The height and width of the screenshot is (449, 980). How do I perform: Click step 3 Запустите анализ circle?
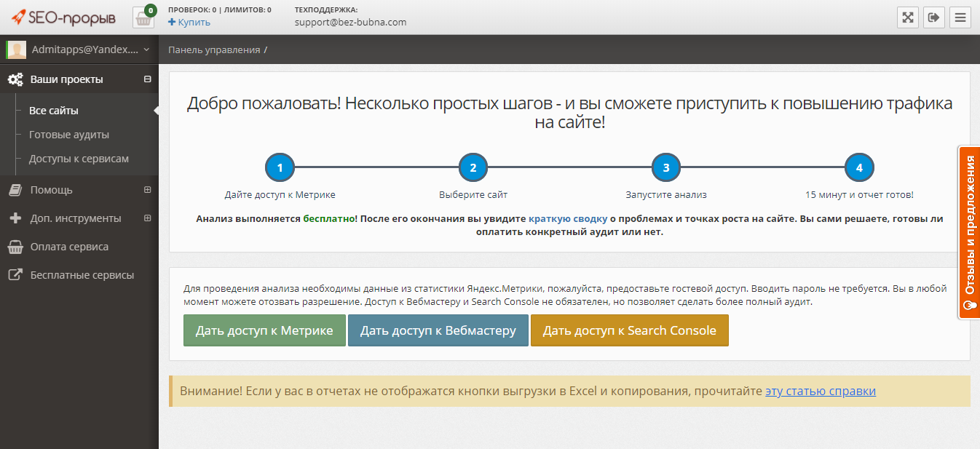pyautogui.click(x=665, y=167)
